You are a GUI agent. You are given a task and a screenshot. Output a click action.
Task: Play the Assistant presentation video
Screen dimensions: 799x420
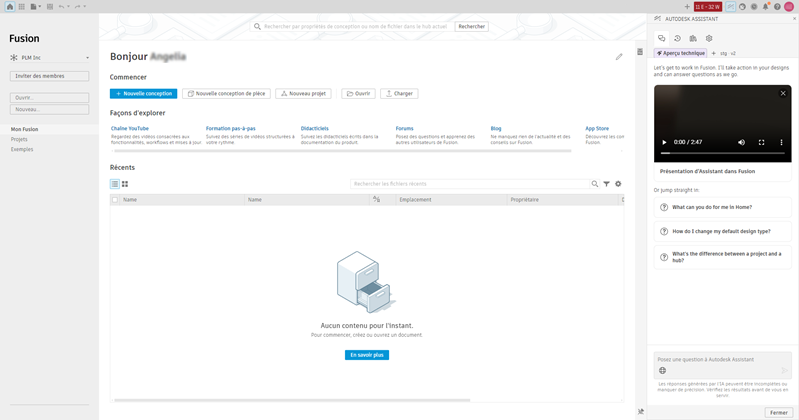coord(664,142)
